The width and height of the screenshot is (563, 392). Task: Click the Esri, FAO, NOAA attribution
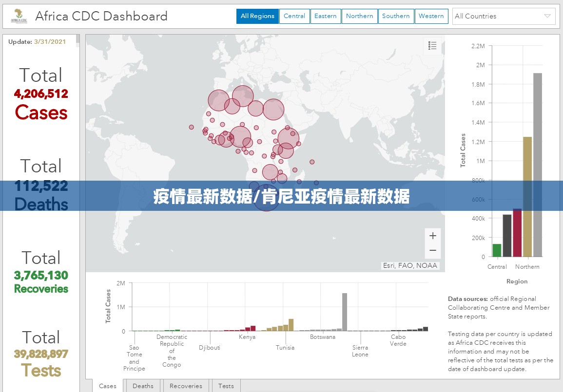410,265
